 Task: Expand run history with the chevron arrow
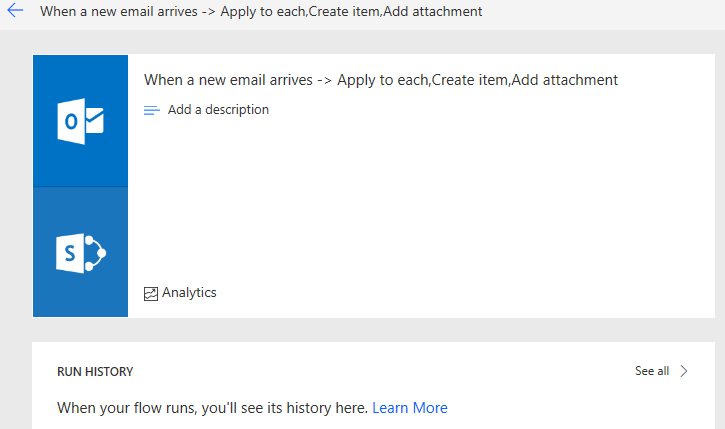(x=684, y=371)
